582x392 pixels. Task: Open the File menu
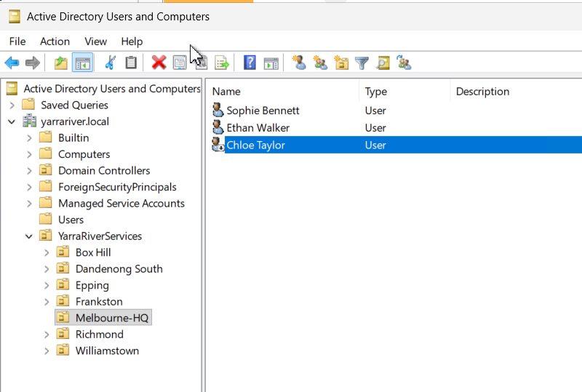click(17, 41)
